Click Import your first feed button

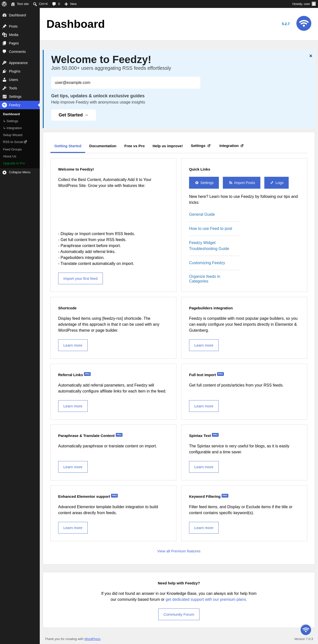[x=80, y=279]
